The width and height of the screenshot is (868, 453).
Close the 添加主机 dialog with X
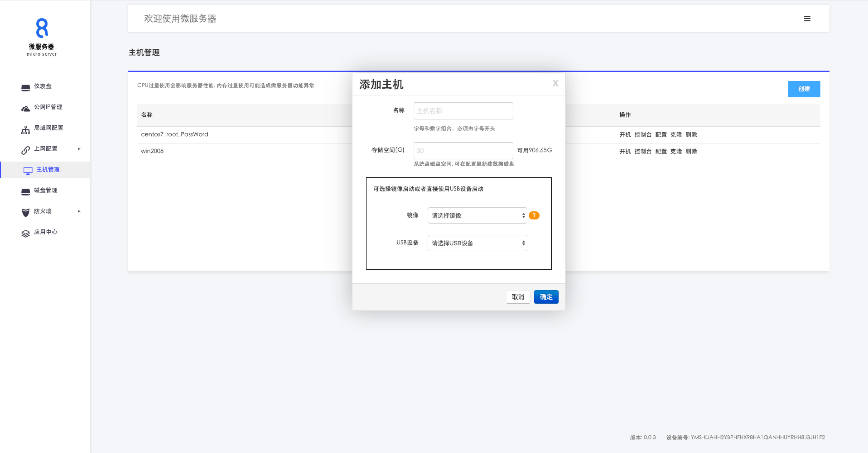pos(555,83)
